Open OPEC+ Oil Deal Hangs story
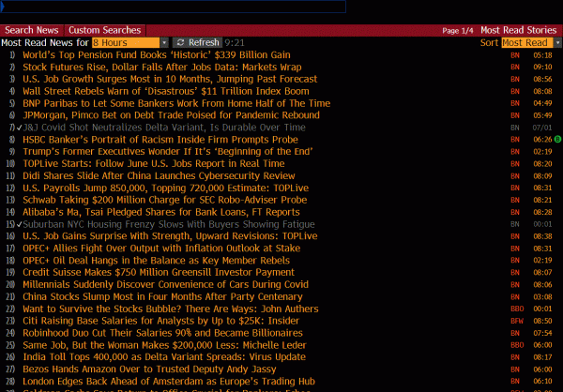563x392 pixels. [156, 261]
